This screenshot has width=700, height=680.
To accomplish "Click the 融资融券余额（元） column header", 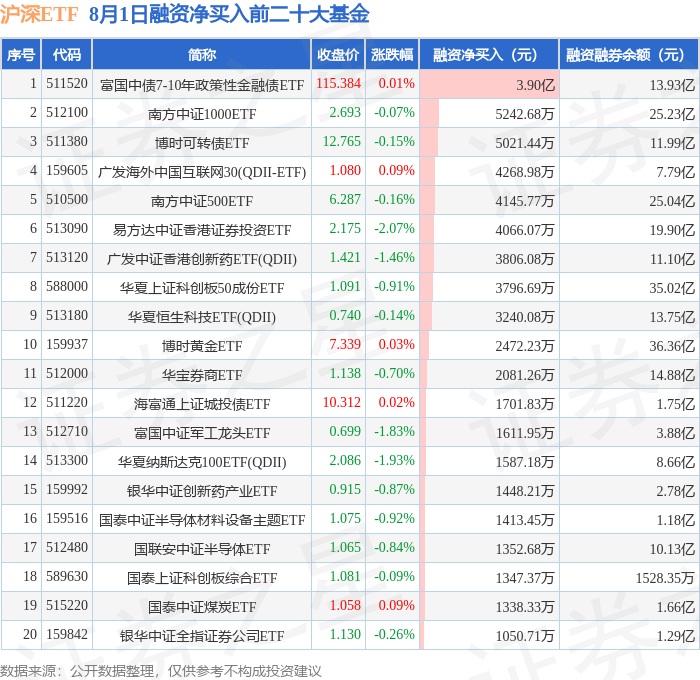I will [x=629, y=54].
